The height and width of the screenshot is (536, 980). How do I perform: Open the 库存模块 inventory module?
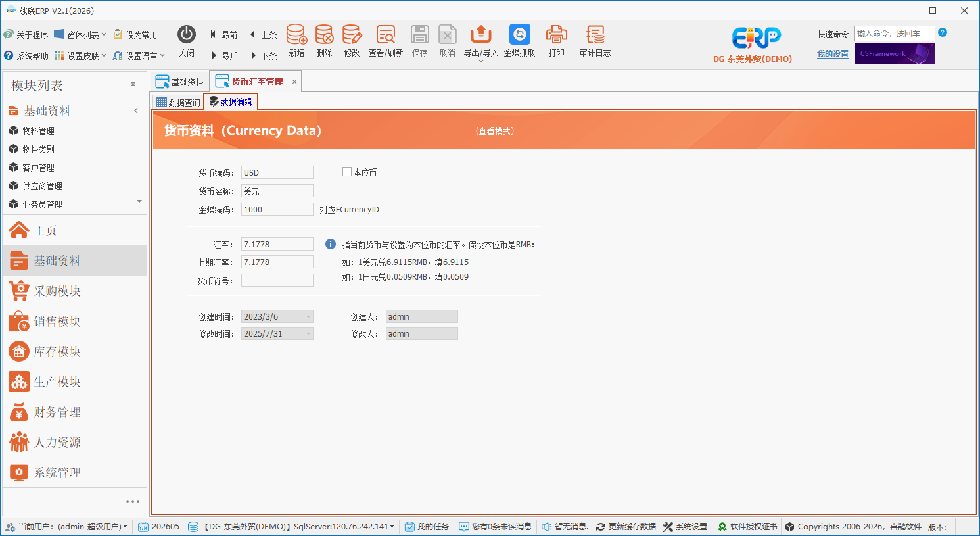(x=74, y=351)
